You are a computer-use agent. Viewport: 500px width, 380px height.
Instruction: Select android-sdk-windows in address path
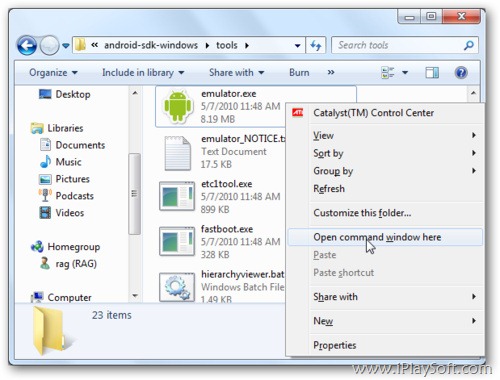(x=151, y=45)
